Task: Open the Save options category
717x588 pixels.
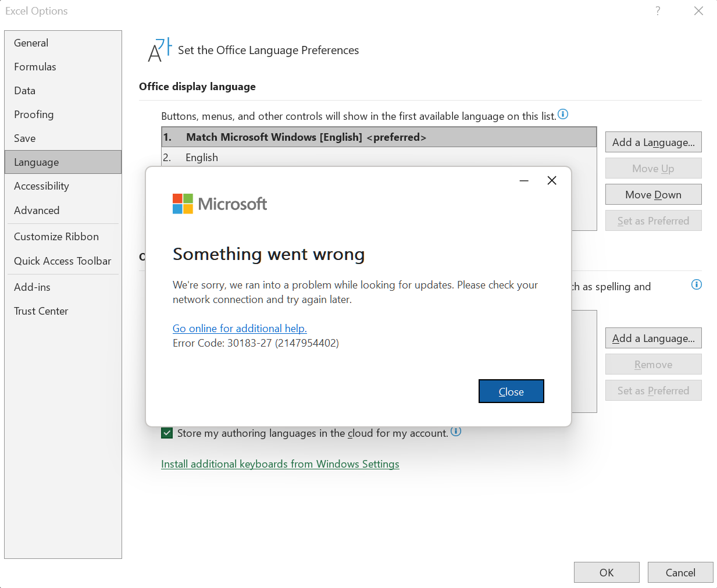Action: [x=63, y=138]
